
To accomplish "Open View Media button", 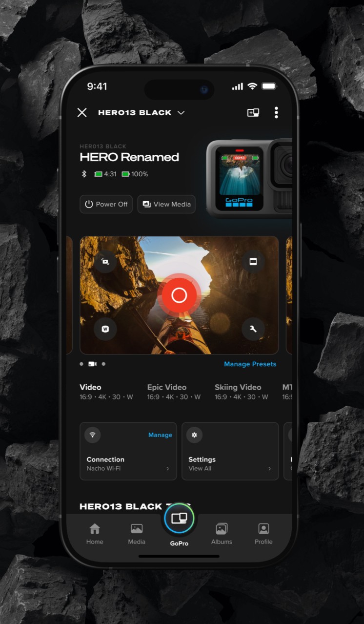I will 166,204.
